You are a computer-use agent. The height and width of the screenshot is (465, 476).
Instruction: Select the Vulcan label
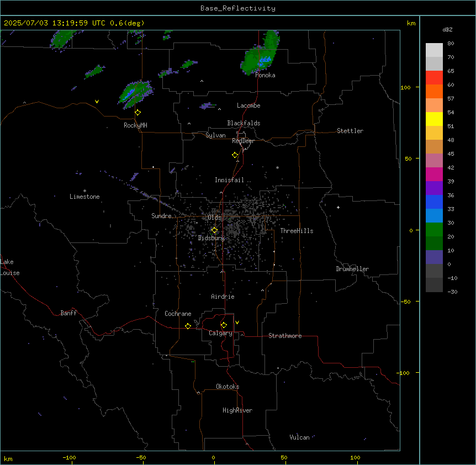[299, 437]
